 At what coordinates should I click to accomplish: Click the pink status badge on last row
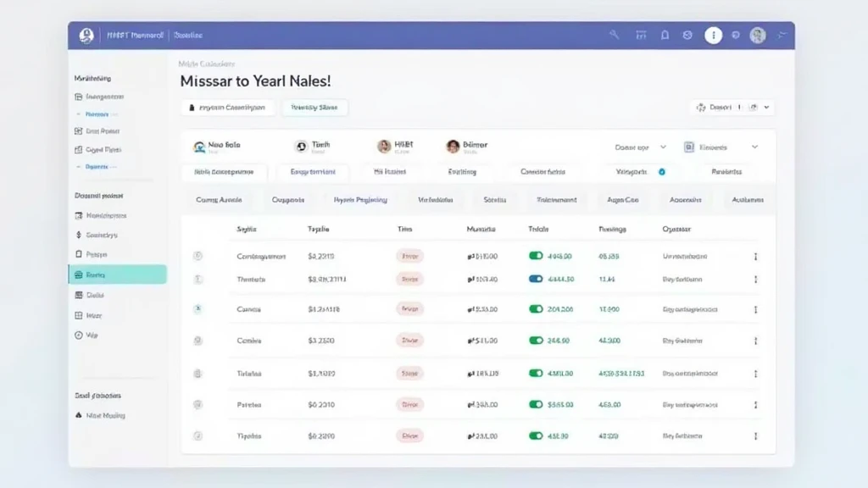409,436
